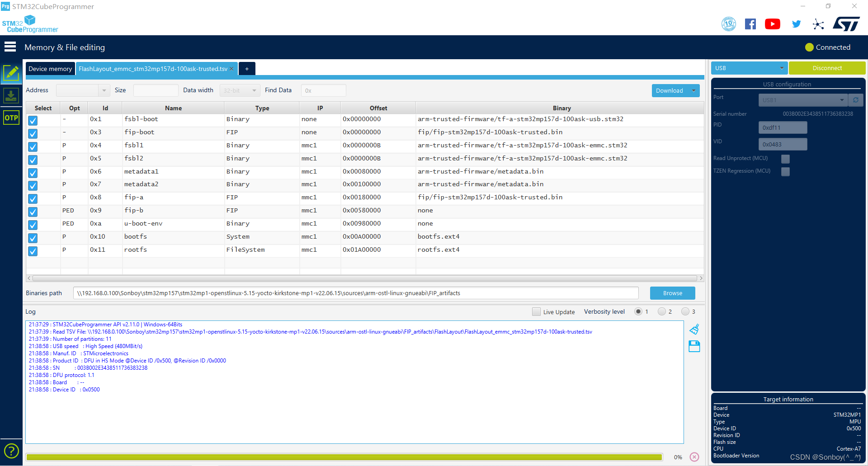The height and width of the screenshot is (466, 868).
Task: Open the ST community network icon
Action: click(x=818, y=24)
